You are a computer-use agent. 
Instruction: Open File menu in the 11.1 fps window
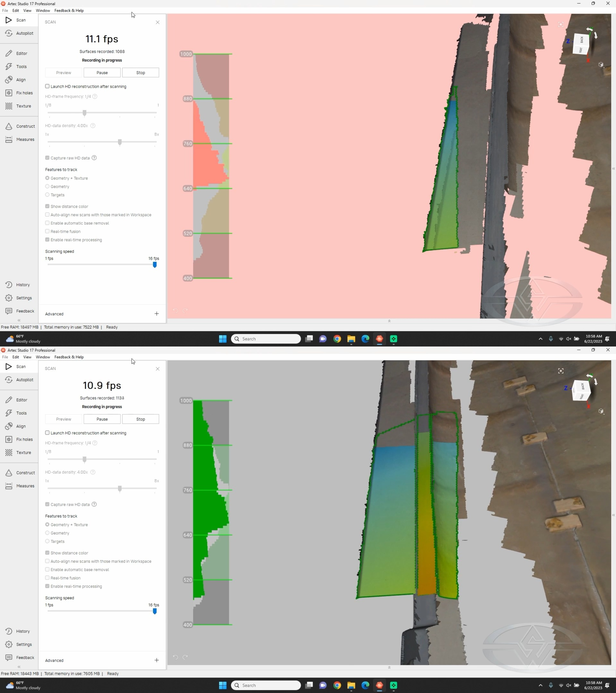click(5, 11)
